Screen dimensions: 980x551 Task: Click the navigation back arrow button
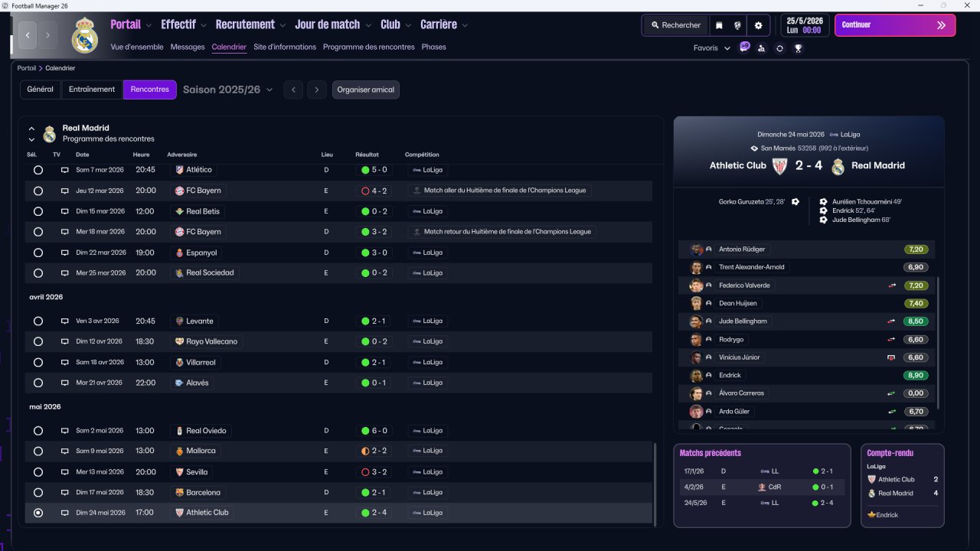(28, 34)
